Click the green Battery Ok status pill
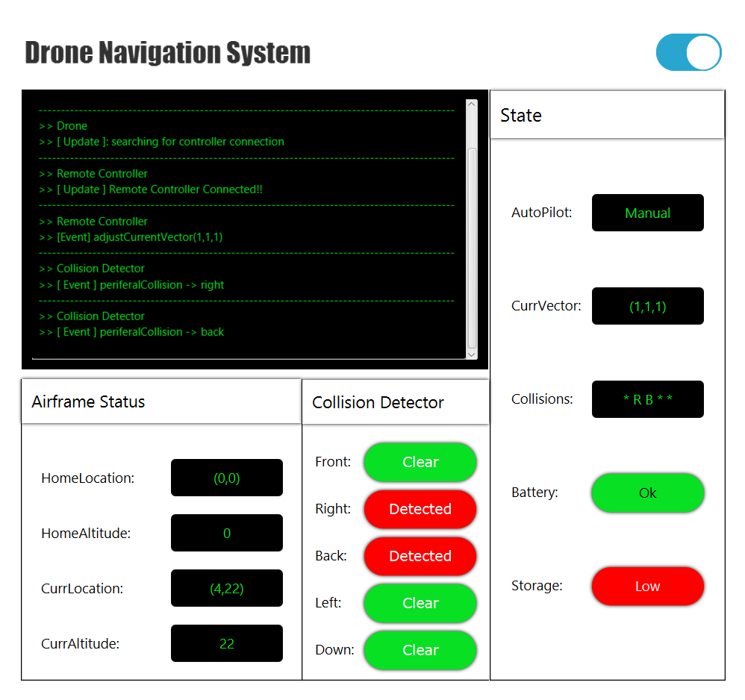This screenshot has width=745, height=700. pyautogui.click(x=647, y=493)
